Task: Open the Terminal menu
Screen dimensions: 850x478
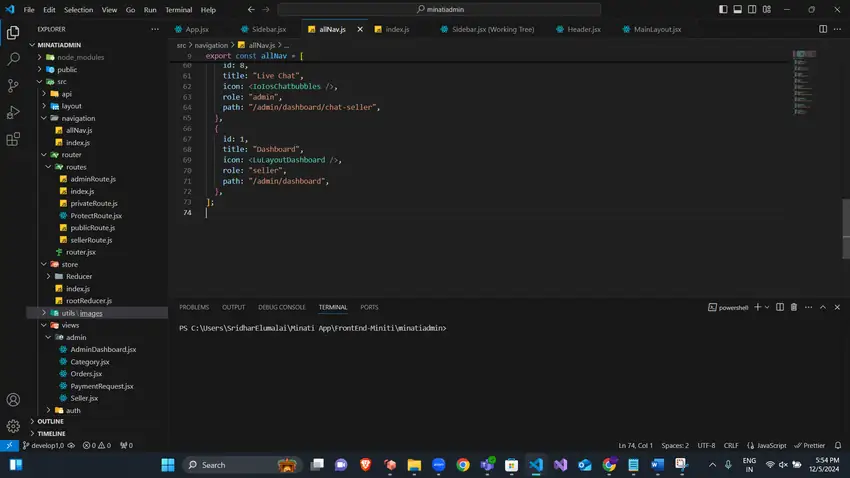Action: (178, 10)
